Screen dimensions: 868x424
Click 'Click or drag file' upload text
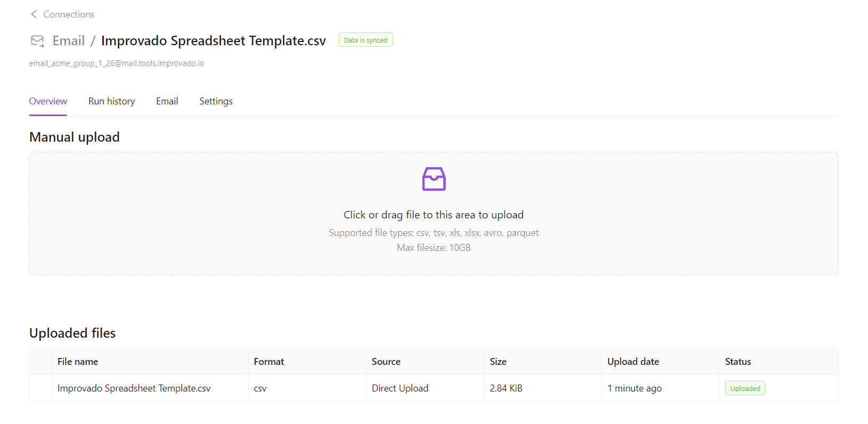(x=433, y=215)
